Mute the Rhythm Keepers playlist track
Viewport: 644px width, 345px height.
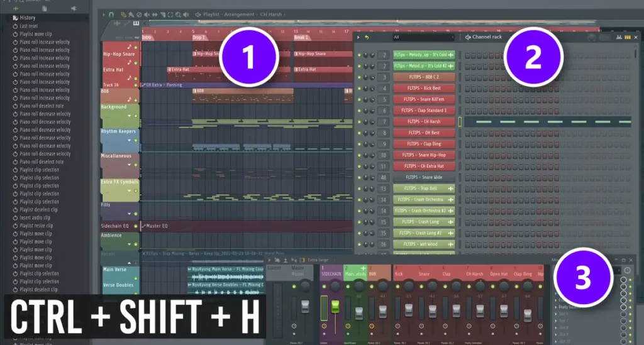pyautogui.click(x=136, y=140)
